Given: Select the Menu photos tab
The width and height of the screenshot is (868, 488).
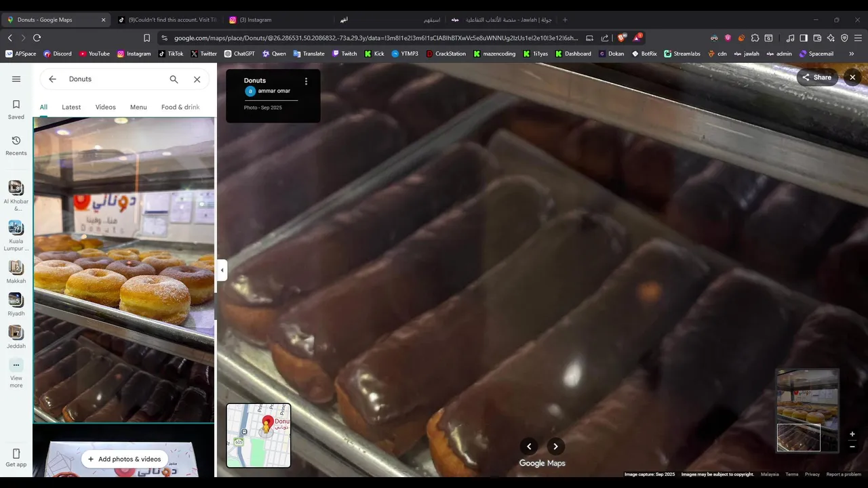Looking at the screenshot, I should 138,107.
